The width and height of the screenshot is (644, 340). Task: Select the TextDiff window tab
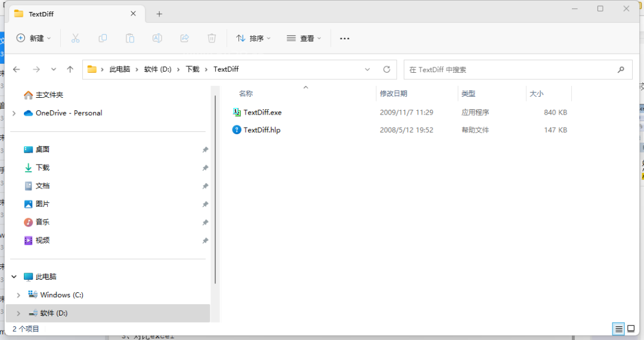[76, 14]
